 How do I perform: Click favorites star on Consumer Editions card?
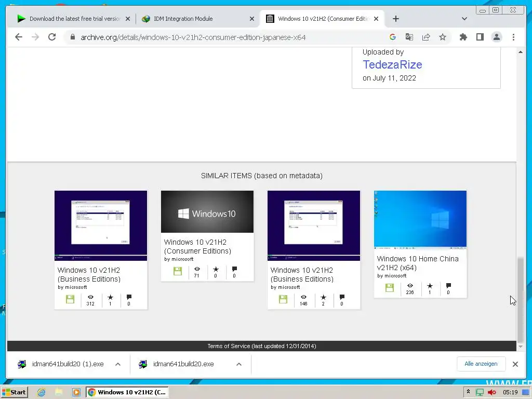[x=216, y=269]
